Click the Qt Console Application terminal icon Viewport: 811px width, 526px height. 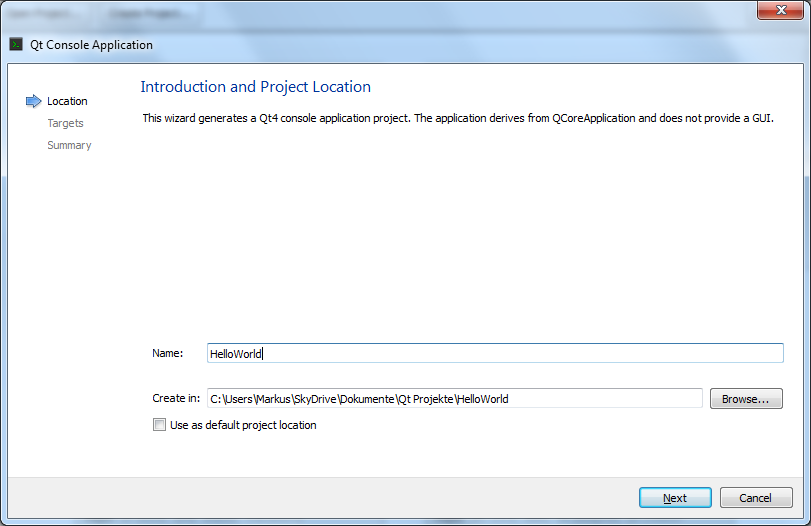click(16, 44)
